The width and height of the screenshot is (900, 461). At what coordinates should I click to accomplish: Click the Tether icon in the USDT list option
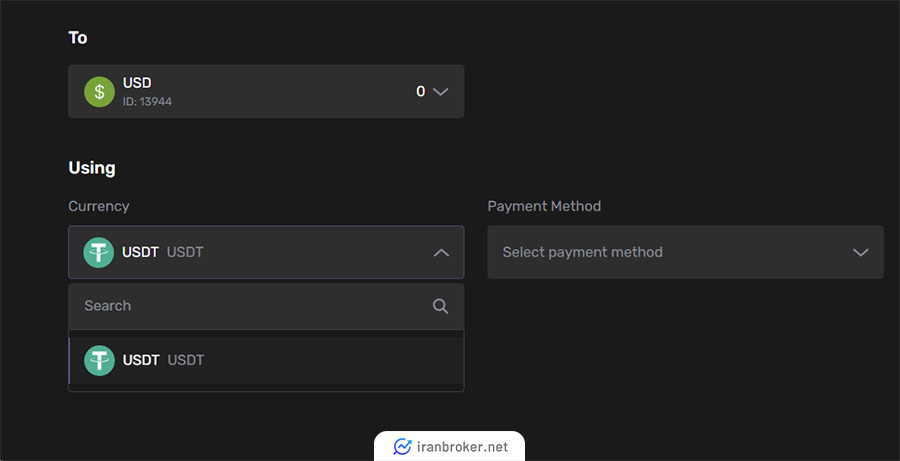[x=99, y=360]
